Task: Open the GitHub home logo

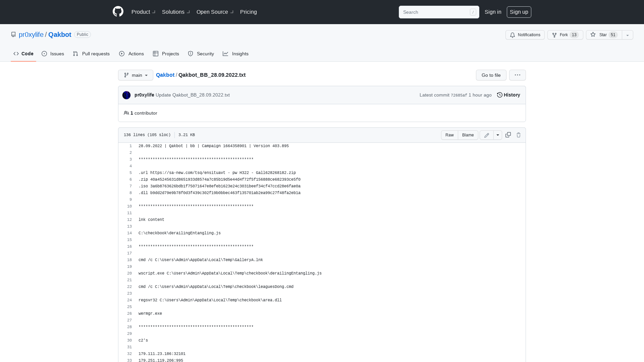Action: [118, 11]
